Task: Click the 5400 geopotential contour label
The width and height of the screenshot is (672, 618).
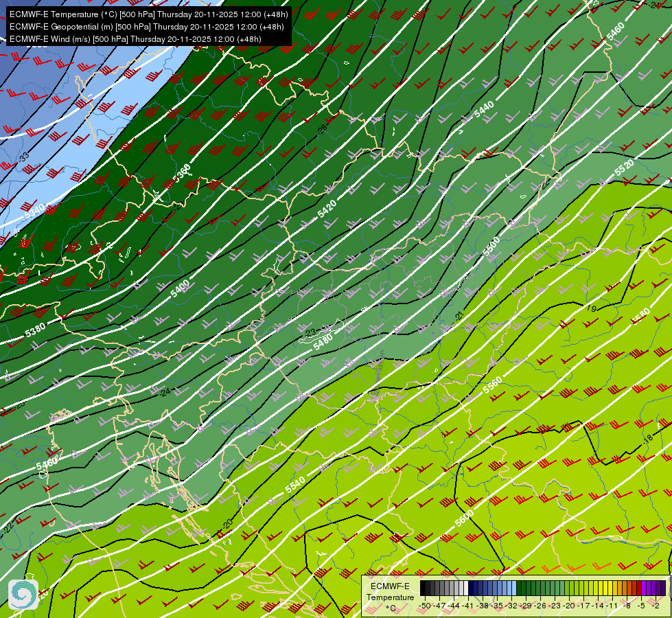Action: 180,288
